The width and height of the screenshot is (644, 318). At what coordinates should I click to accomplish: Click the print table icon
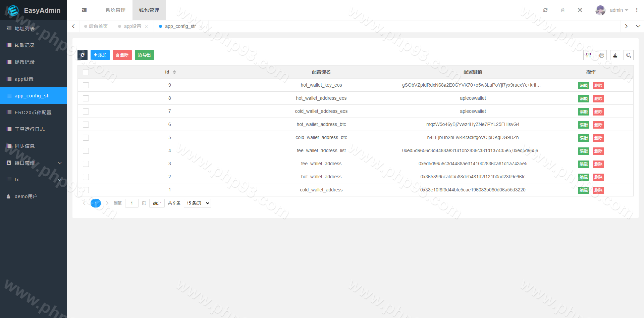pos(602,55)
